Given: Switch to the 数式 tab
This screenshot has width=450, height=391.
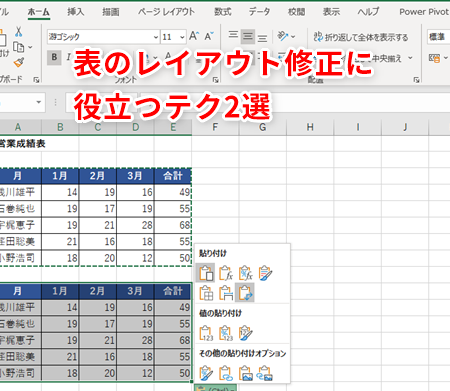Looking at the screenshot, I should click(223, 12).
